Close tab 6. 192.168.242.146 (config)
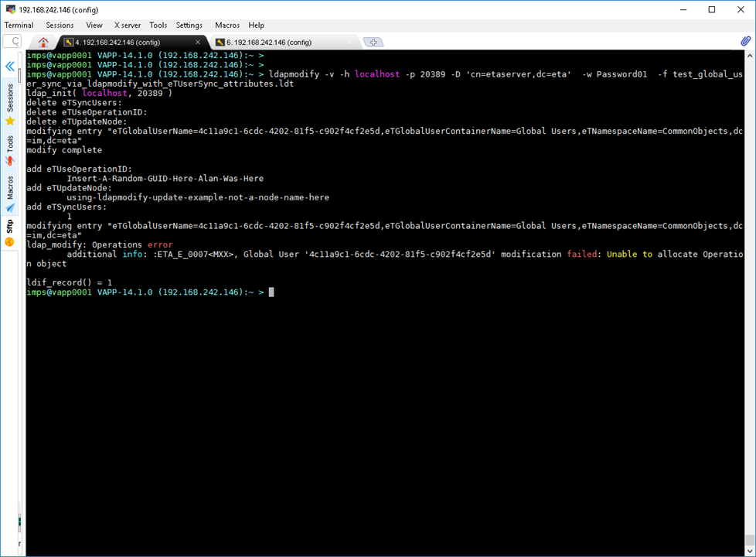The height and width of the screenshot is (557, 756). 350,43
